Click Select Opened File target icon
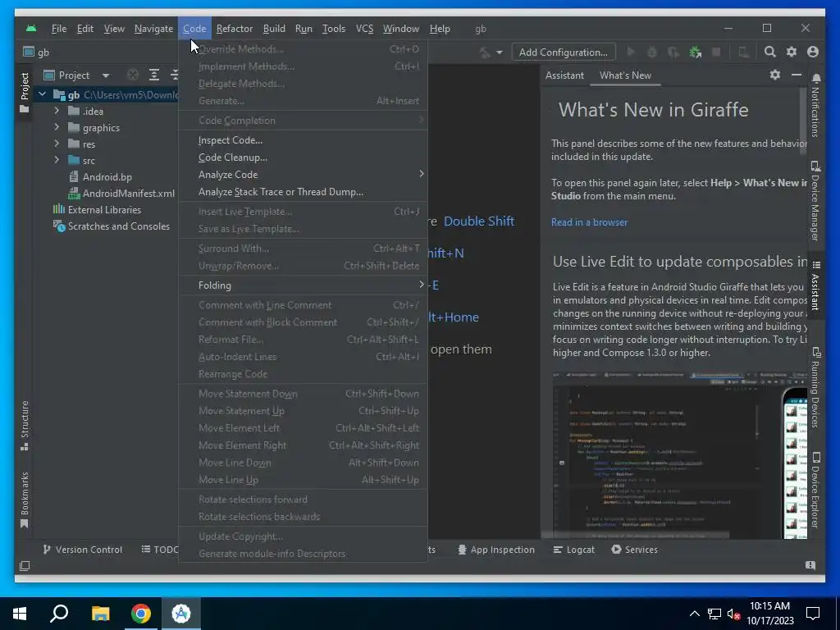Image resolution: width=840 pixels, height=630 pixels. (x=133, y=75)
